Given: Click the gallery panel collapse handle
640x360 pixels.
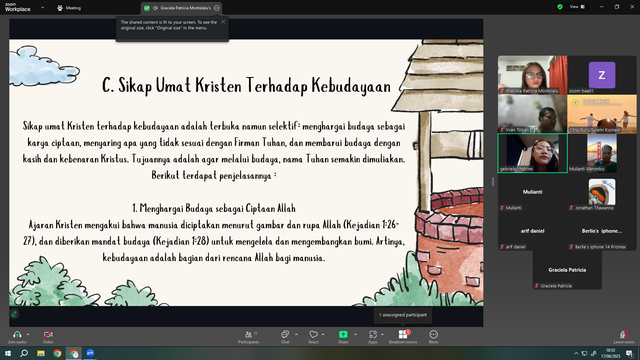Looking at the screenshot, I should click(493, 181).
